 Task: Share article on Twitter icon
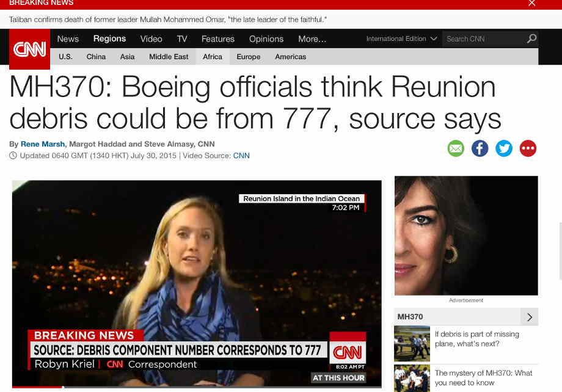pyautogui.click(x=504, y=148)
